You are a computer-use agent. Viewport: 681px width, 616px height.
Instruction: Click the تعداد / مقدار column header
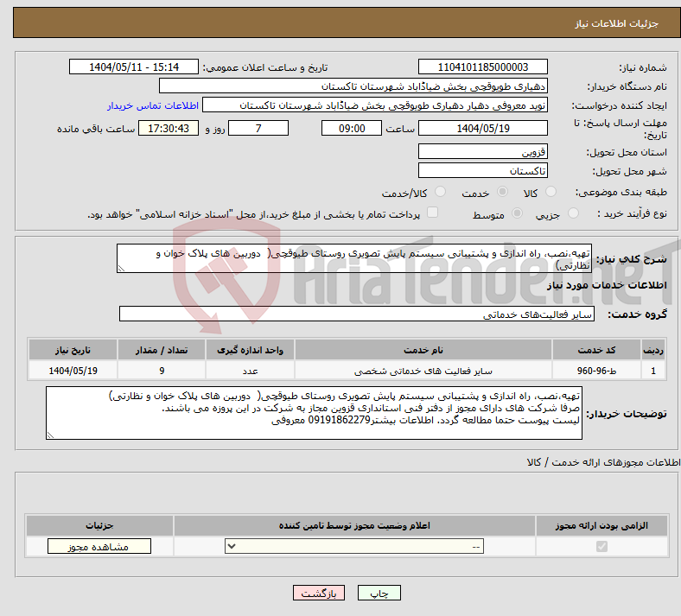[x=162, y=350]
